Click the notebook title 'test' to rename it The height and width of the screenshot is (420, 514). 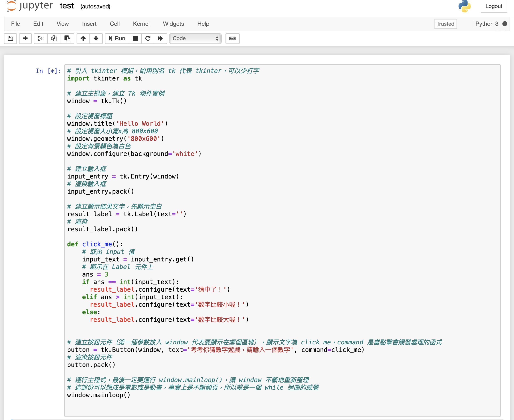(67, 6)
